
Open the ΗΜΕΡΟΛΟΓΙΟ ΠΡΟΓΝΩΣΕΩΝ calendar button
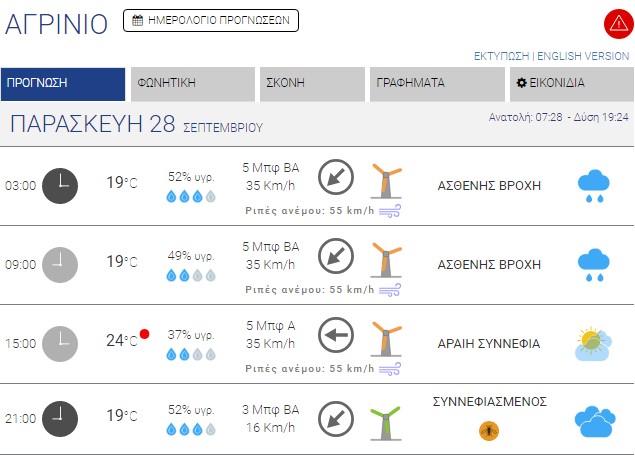pyautogui.click(x=211, y=20)
